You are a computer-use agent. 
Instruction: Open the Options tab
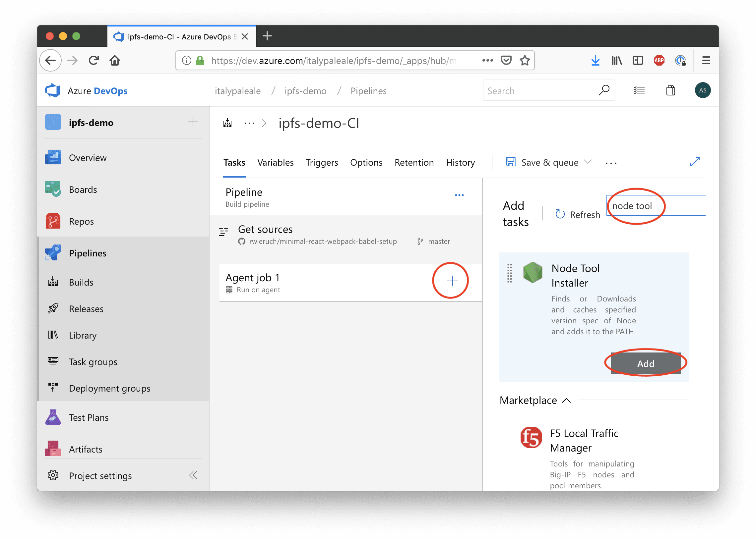[x=366, y=163]
